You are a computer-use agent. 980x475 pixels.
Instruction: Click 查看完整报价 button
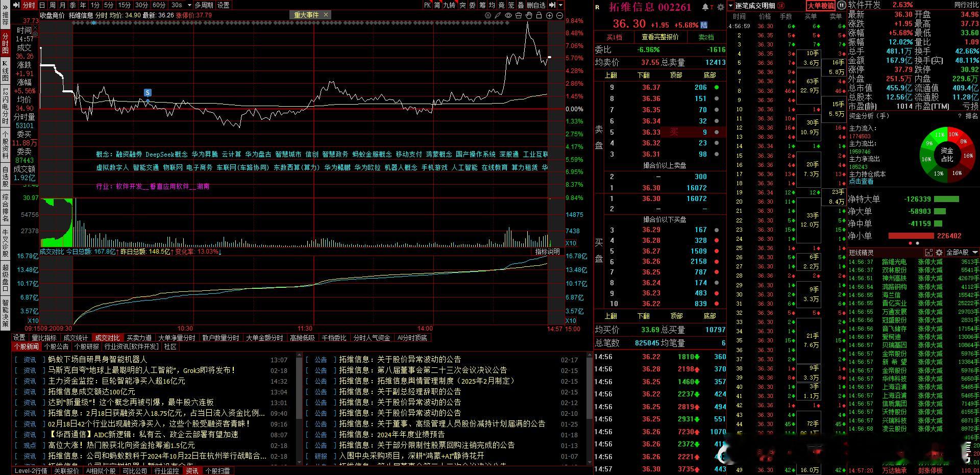point(660,37)
